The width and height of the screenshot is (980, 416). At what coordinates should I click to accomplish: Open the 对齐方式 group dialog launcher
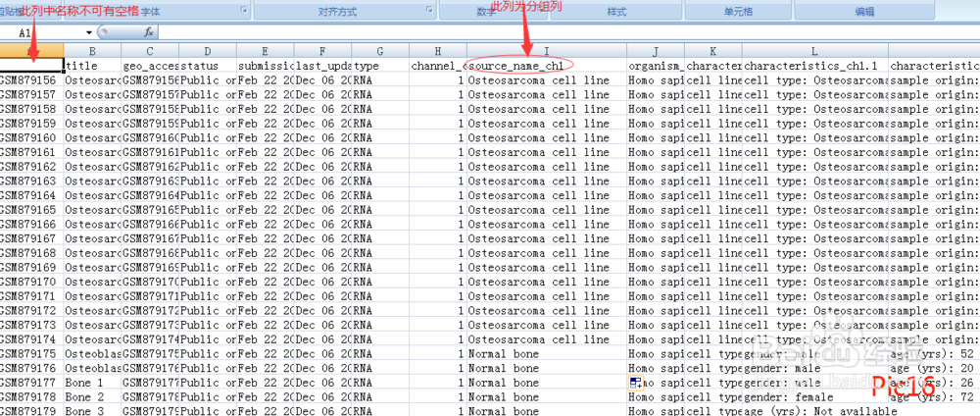click(x=429, y=10)
